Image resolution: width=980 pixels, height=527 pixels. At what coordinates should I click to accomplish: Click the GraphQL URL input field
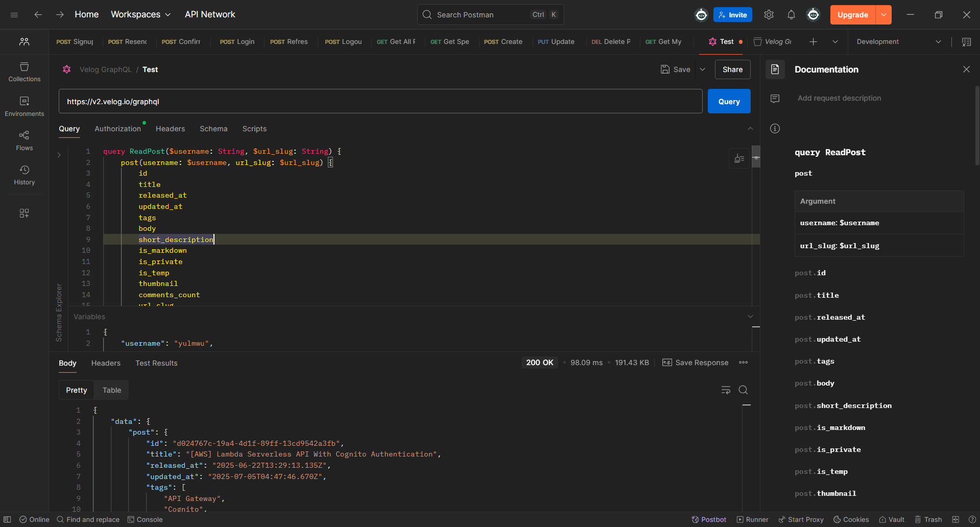click(x=380, y=102)
